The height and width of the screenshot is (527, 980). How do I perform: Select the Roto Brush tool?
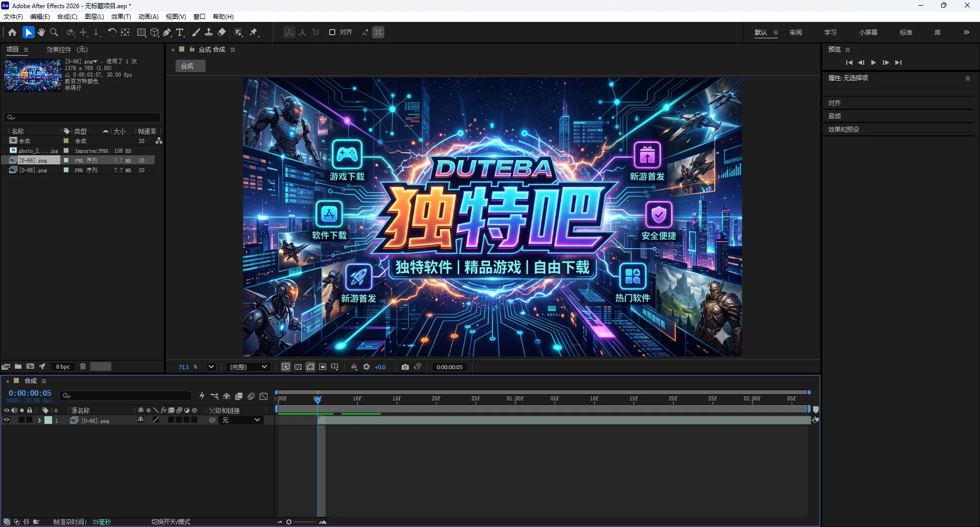coord(238,32)
